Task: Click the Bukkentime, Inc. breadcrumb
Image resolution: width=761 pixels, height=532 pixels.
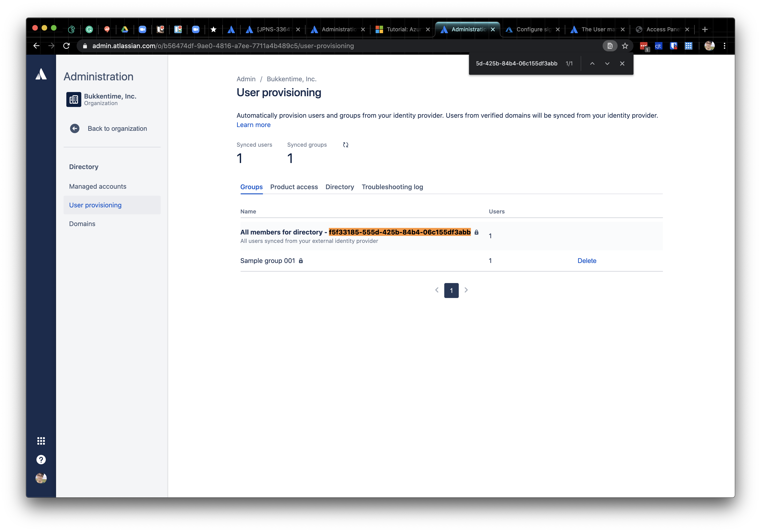Action: click(292, 79)
